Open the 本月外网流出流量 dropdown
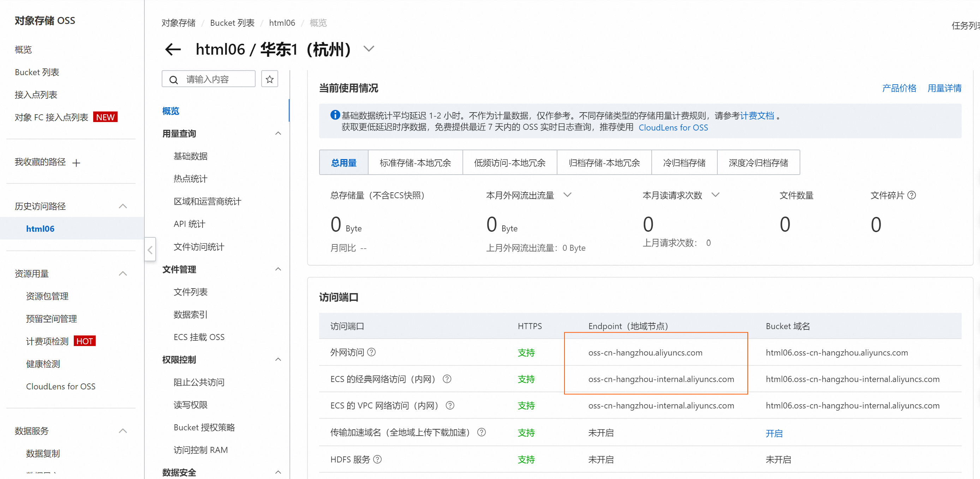 [567, 195]
